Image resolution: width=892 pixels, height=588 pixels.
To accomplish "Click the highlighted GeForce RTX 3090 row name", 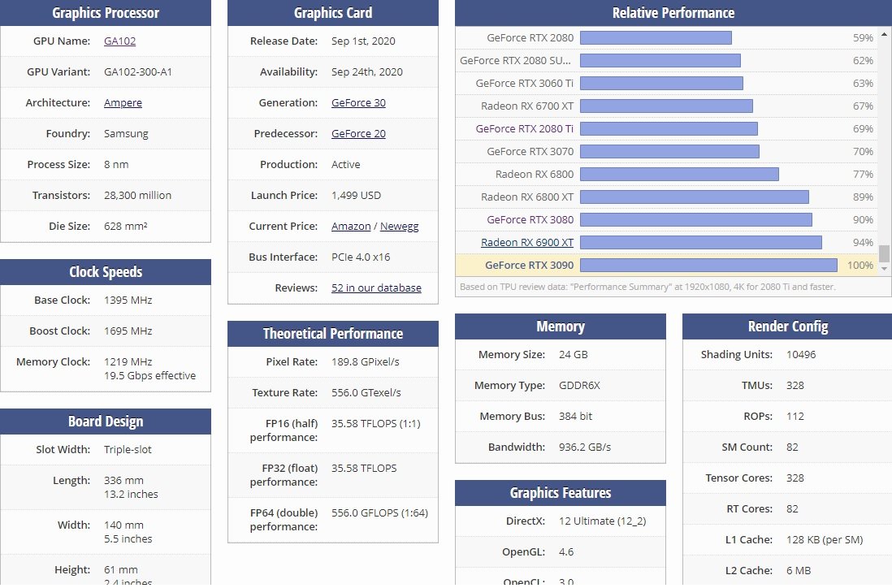I will click(x=529, y=265).
